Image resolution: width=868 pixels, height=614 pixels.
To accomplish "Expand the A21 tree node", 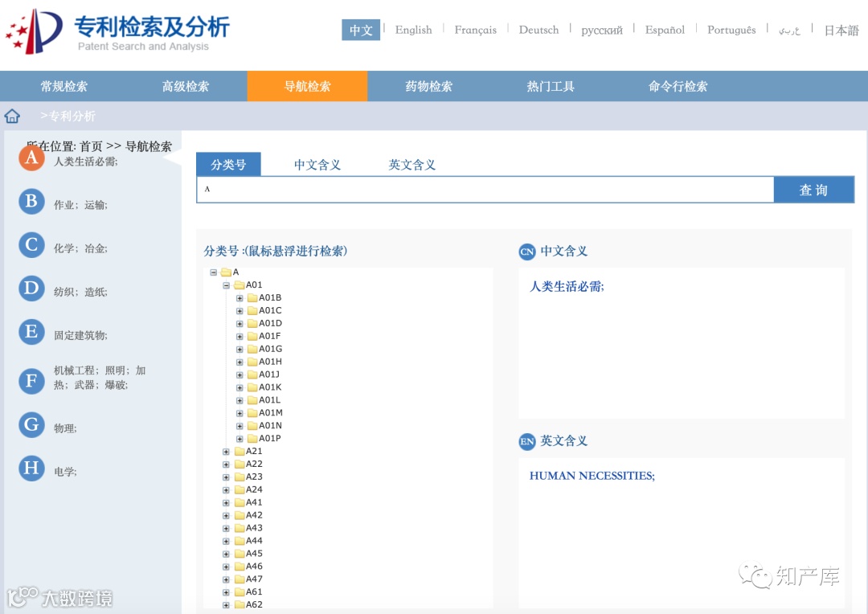I will 227,451.
